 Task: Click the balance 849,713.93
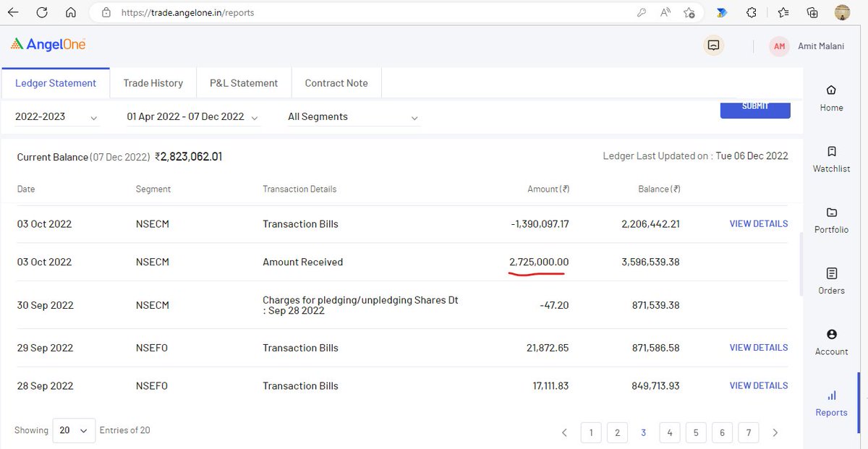[655, 386]
